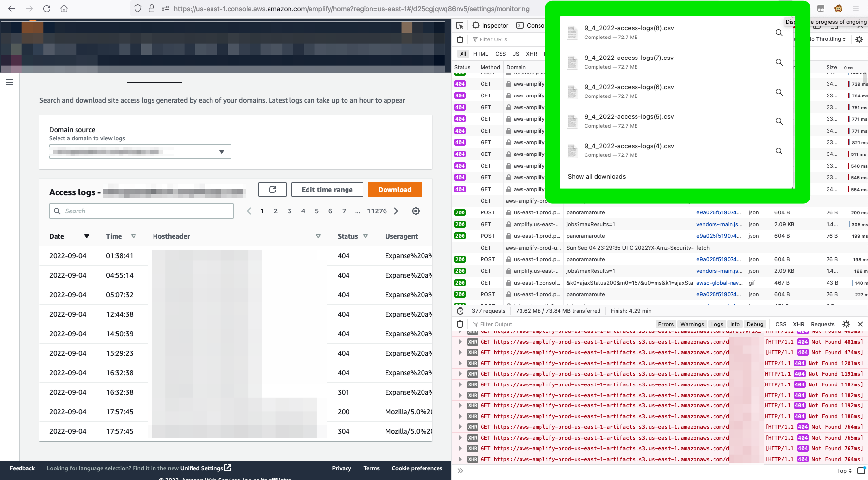Go to previous page of access logs

coord(249,211)
